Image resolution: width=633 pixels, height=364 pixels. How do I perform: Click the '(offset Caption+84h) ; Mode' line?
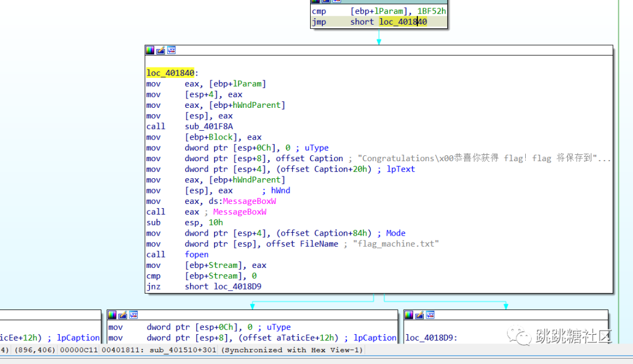[275, 233]
